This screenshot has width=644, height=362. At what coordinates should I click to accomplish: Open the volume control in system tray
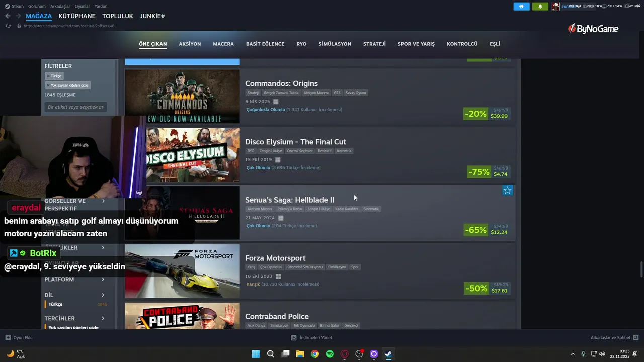(x=602, y=354)
